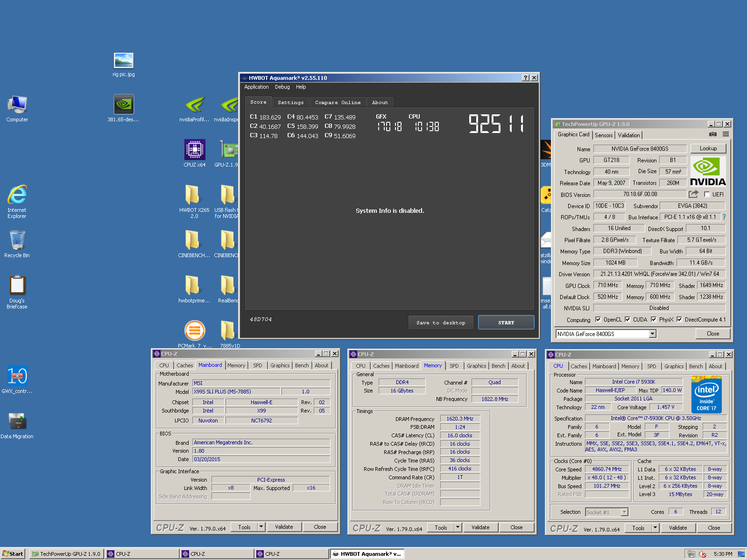Expand the Tools dropdown arrow in Mainboard CPU-Z
This screenshot has width=747, height=560.
point(261,527)
